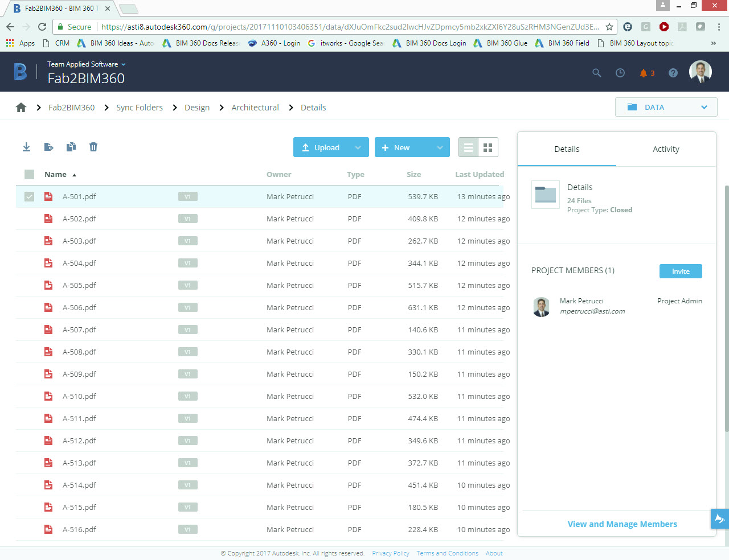Open View and Manage Members link
The width and height of the screenshot is (729, 560).
click(622, 524)
